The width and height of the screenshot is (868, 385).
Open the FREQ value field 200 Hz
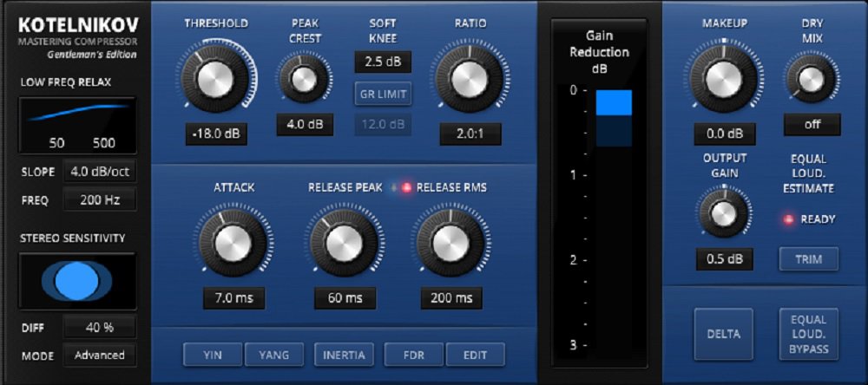[x=99, y=200]
